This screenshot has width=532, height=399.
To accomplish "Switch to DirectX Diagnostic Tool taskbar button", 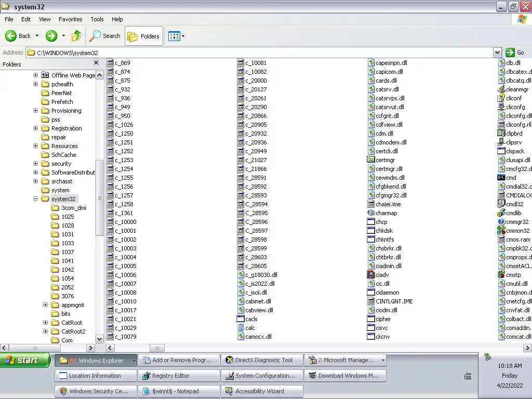I will [262, 360].
